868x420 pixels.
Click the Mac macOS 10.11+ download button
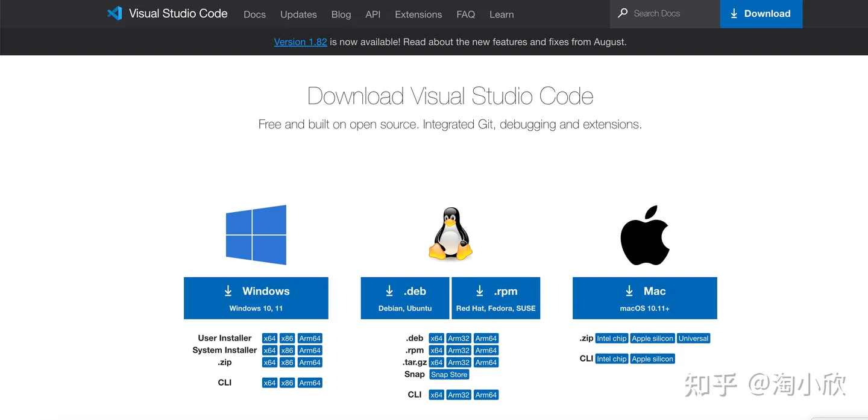click(645, 298)
